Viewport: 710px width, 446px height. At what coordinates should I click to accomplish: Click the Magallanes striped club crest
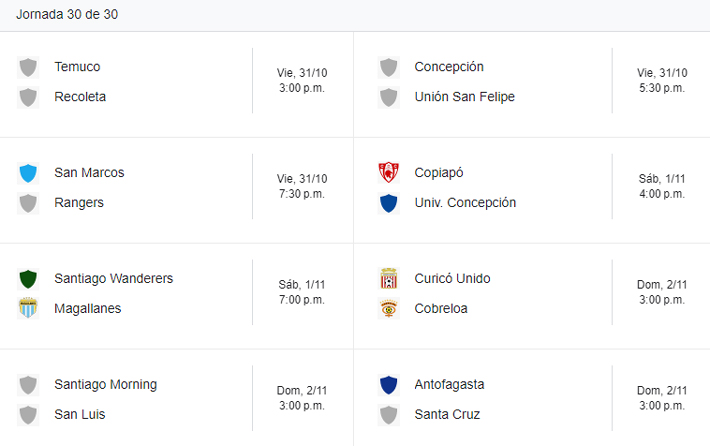tap(28, 309)
